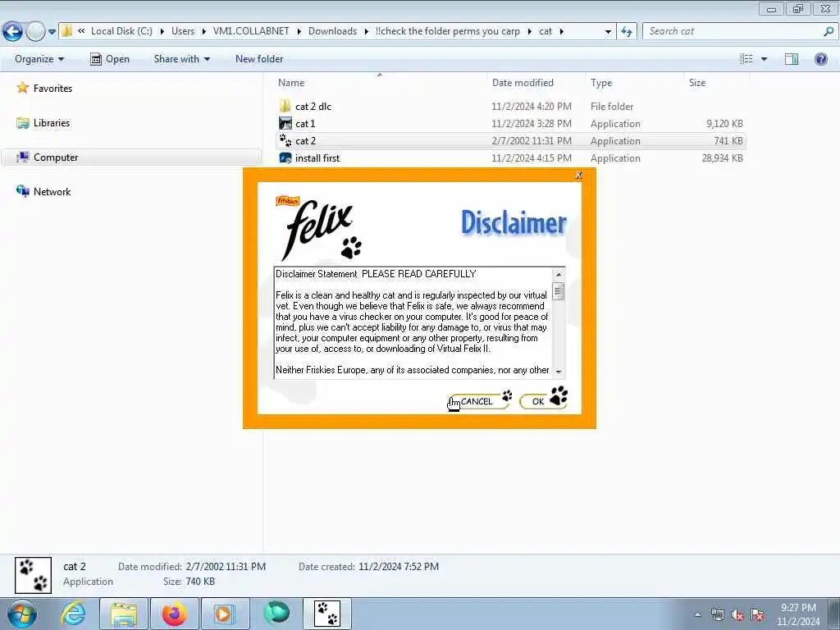This screenshot has width=840, height=630.
Task: Toggle the preview pane icon
Action: tap(792, 59)
